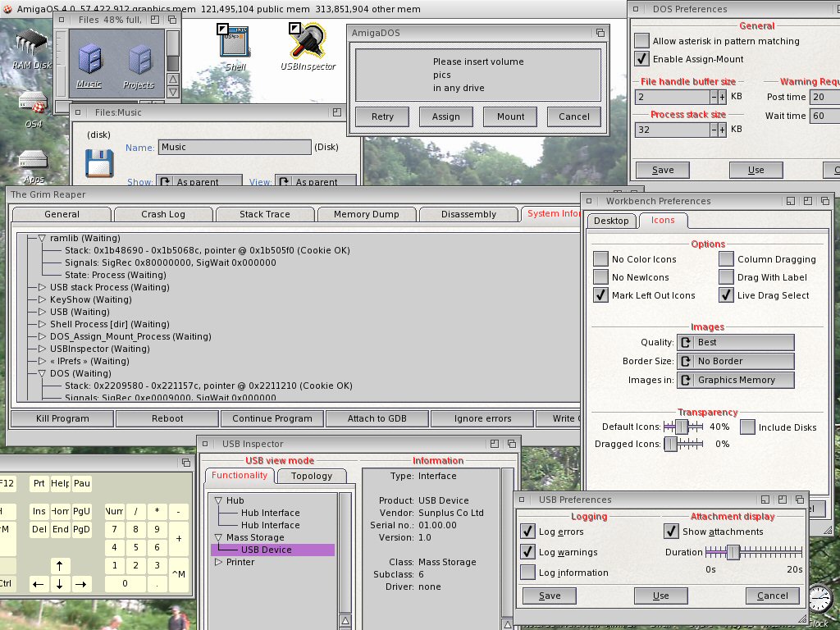840x630 pixels.
Task: Open the Apps drive icon
Action: pyautogui.click(x=33, y=161)
